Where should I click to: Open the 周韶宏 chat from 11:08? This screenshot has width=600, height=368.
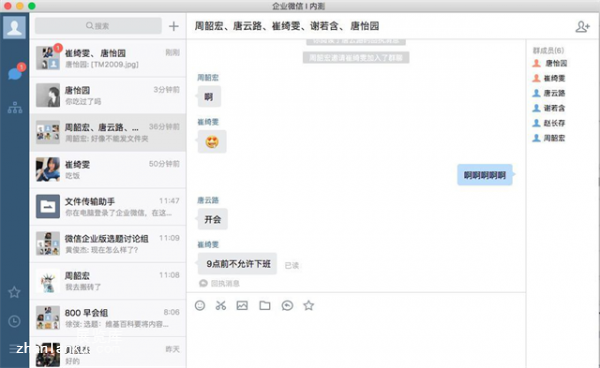pyautogui.click(x=108, y=281)
